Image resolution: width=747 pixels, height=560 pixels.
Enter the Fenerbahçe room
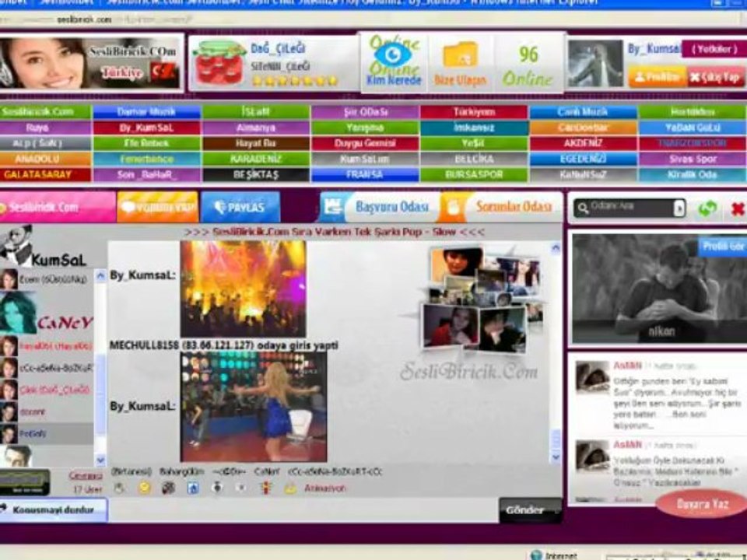147,159
